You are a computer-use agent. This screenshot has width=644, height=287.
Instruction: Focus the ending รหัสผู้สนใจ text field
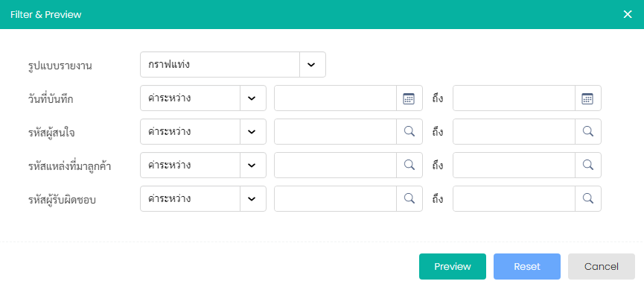click(514, 132)
